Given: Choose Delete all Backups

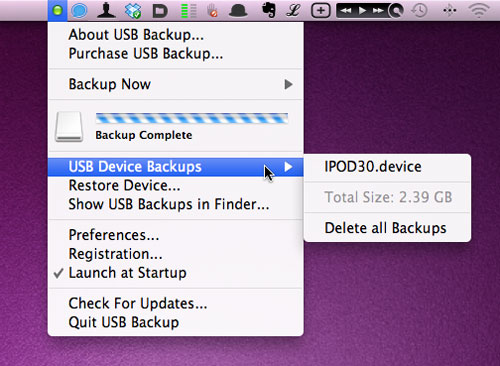Looking at the screenshot, I should point(387,228).
